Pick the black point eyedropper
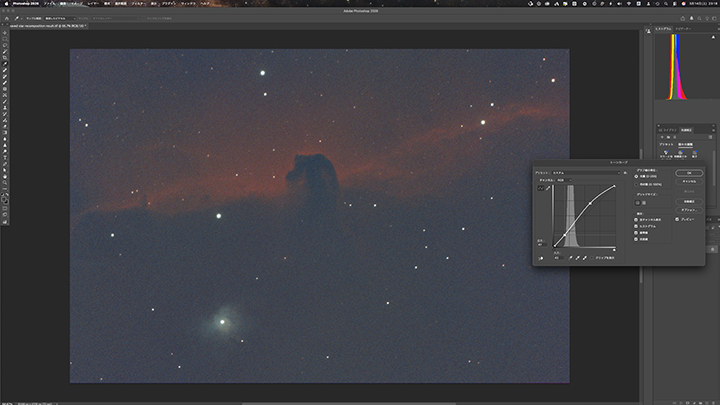Image resolution: width=720 pixels, height=405 pixels. [x=570, y=257]
